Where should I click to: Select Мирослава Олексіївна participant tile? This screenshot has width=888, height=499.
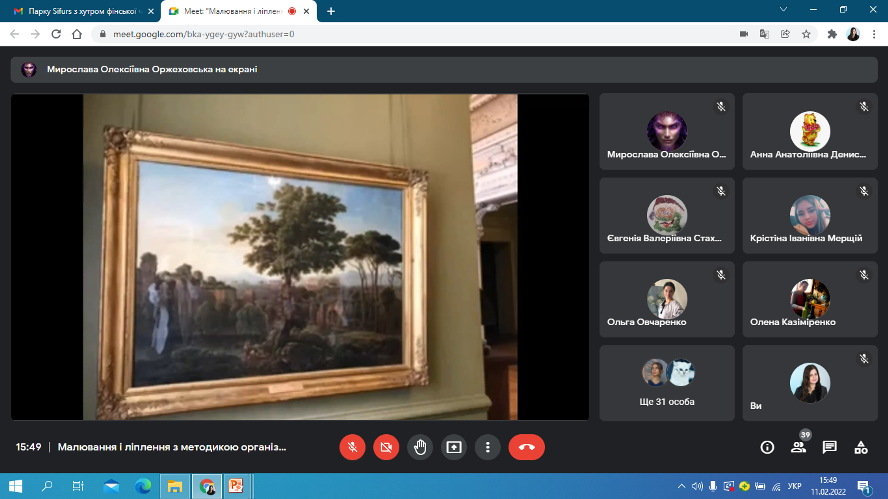[x=667, y=131]
